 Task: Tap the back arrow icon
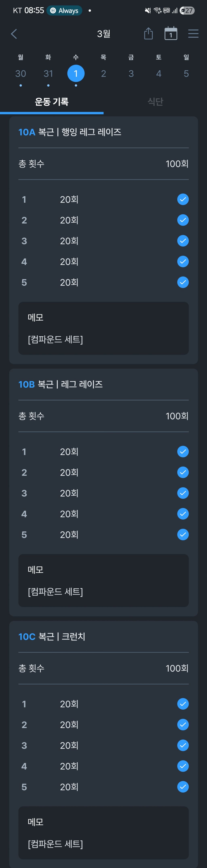[x=14, y=34]
